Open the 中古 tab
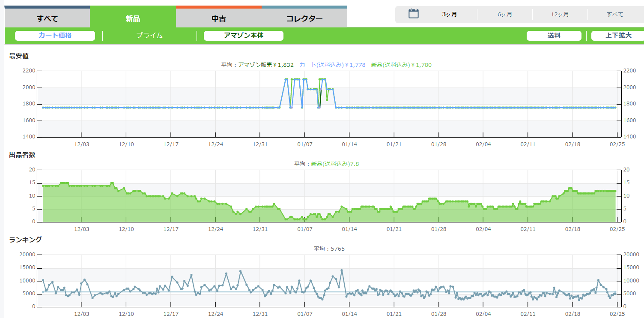Screen dimensions: 644x318 pos(219,18)
